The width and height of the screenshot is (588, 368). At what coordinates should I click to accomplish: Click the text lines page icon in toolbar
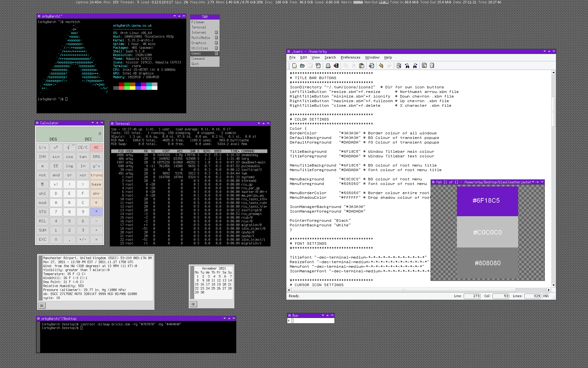coord(424,66)
